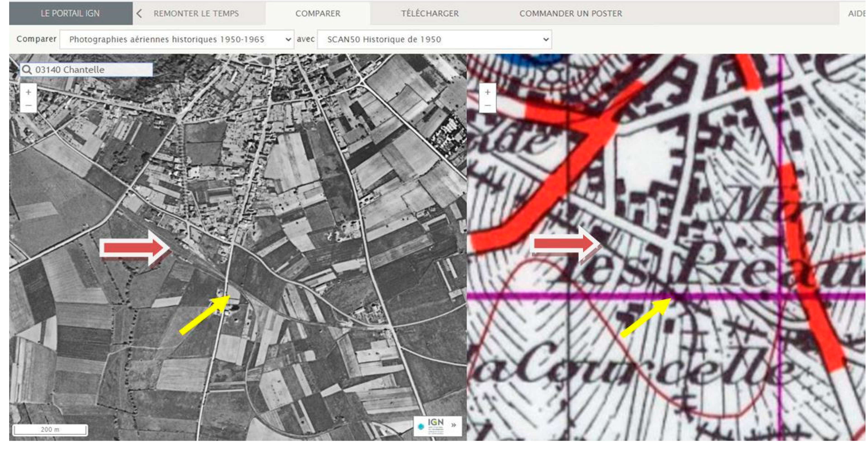Click Le Portail IGN link
868x450 pixels.
pos(70,14)
